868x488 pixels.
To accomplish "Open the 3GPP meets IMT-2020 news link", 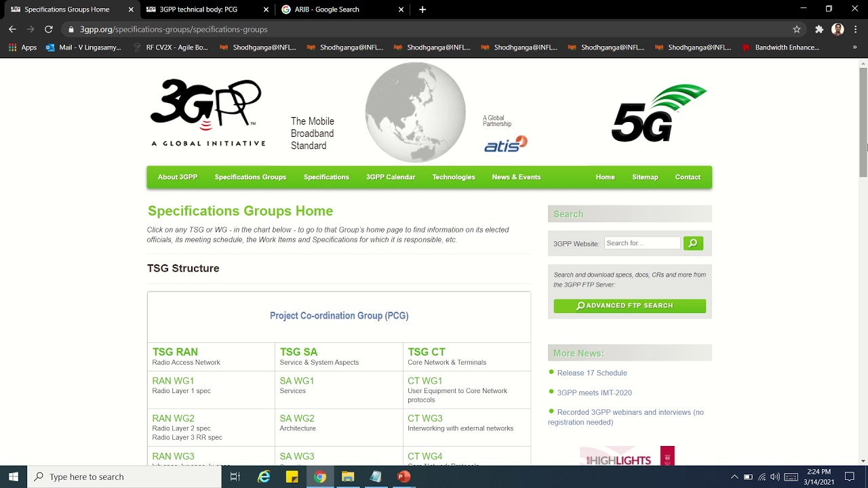I will coord(594,392).
